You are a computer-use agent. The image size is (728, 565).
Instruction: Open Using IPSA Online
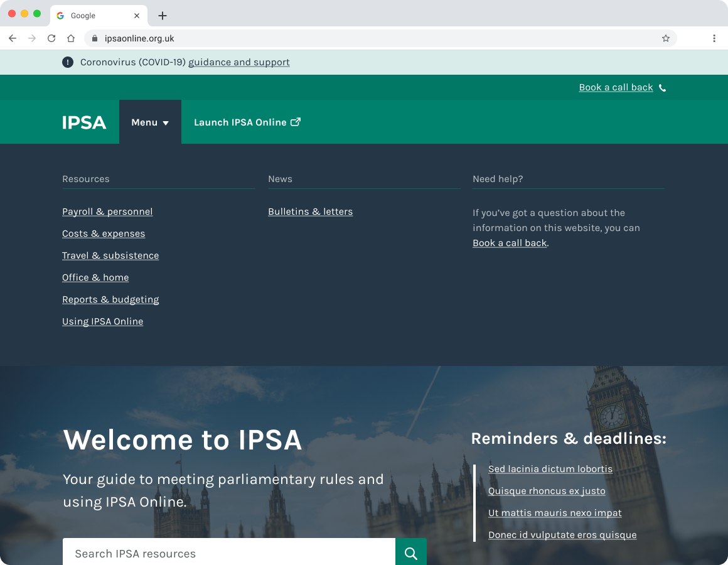[x=102, y=321]
